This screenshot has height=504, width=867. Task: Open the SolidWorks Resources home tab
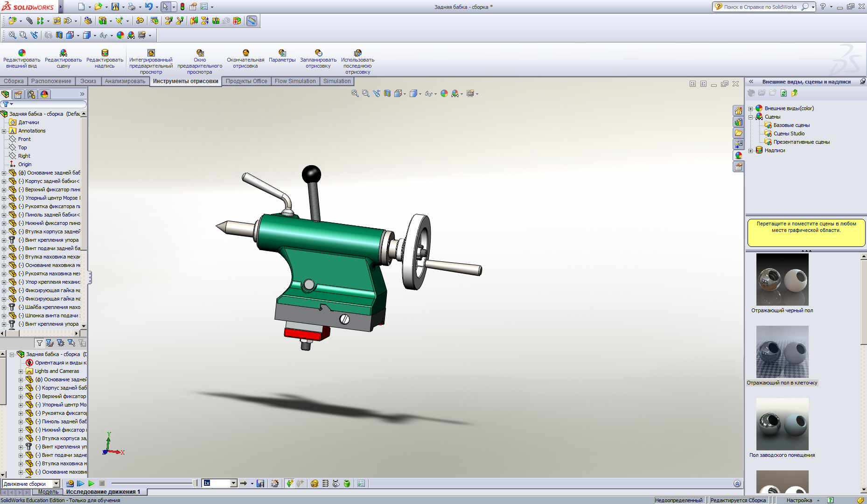point(738,111)
